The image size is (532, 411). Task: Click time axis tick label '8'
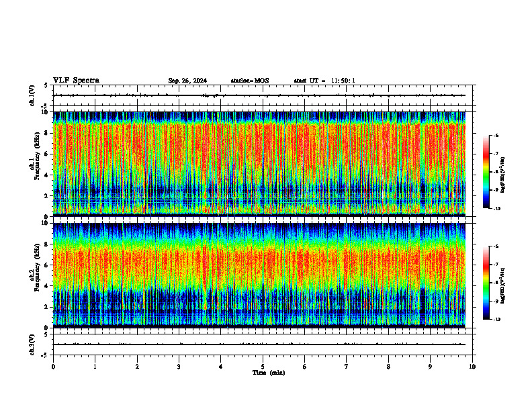pos(388,367)
